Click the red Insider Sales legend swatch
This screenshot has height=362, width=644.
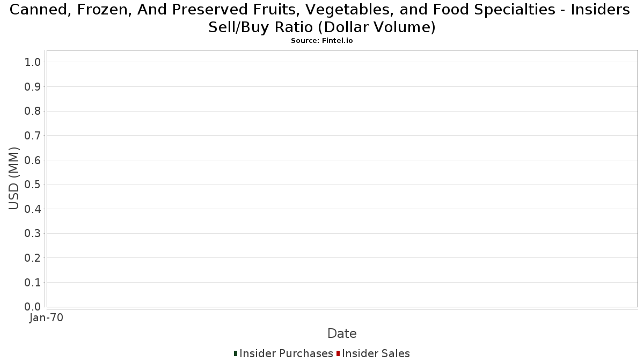point(338,353)
